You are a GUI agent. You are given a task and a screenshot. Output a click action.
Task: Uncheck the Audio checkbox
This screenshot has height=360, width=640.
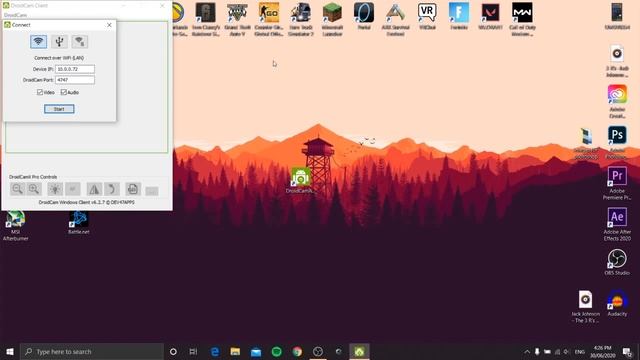tap(64, 92)
